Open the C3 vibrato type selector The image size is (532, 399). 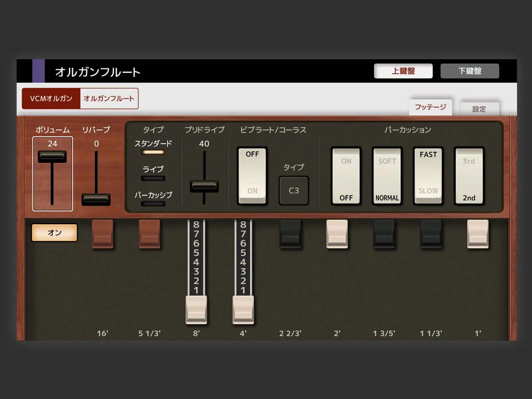(x=294, y=191)
